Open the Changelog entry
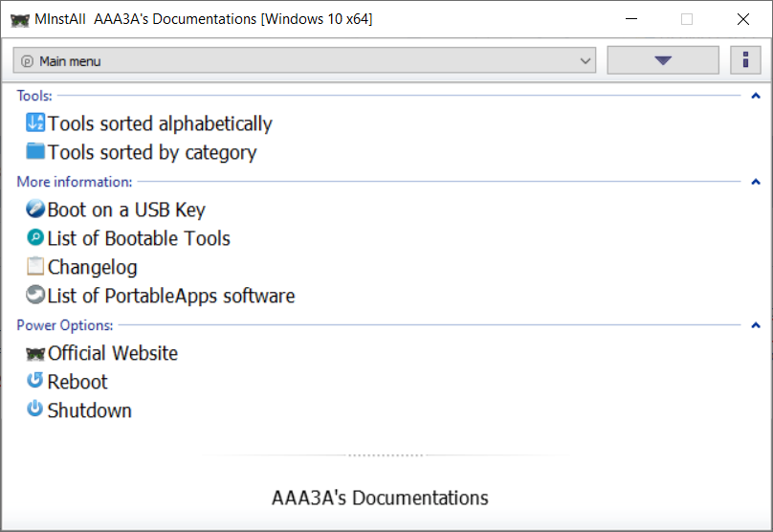This screenshot has width=773, height=532. (92, 267)
